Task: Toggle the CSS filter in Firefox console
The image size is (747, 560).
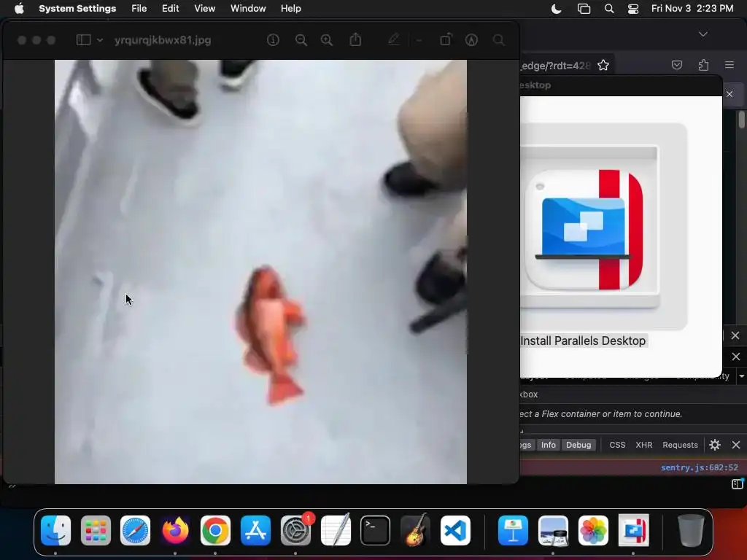Action: coord(617,445)
